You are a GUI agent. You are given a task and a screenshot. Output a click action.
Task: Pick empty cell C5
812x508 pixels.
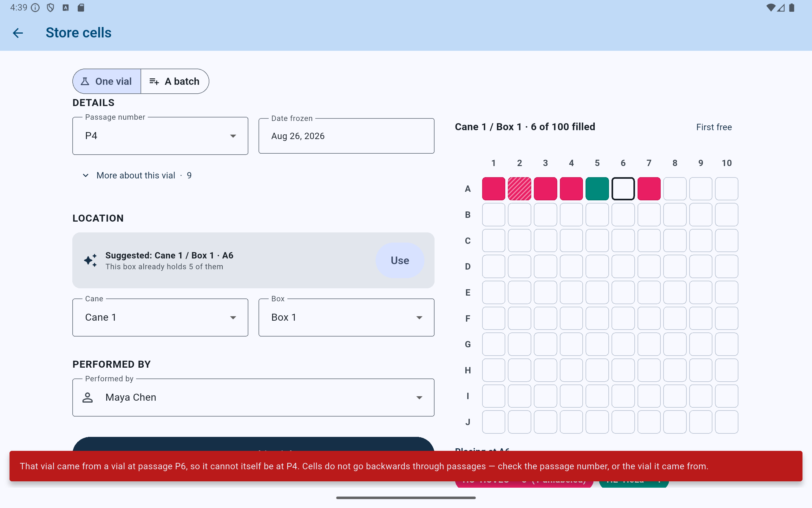(x=597, y=241)
